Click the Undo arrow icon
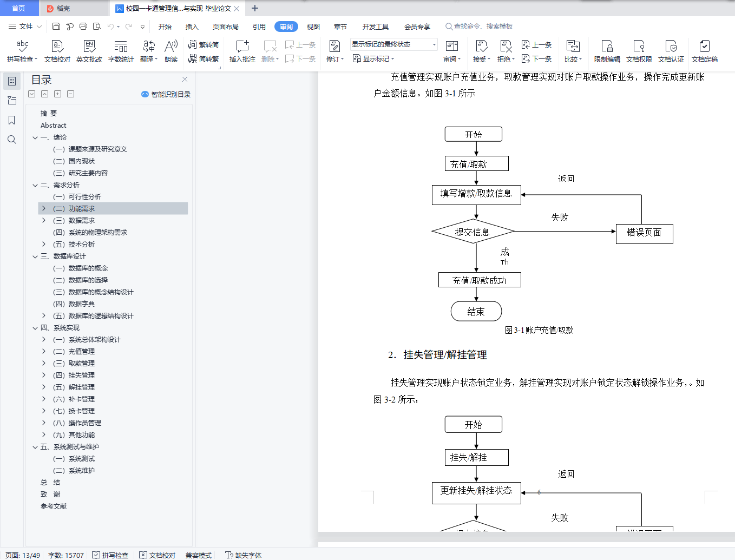This screenshot has height=560, width=735. pos(110,26)
